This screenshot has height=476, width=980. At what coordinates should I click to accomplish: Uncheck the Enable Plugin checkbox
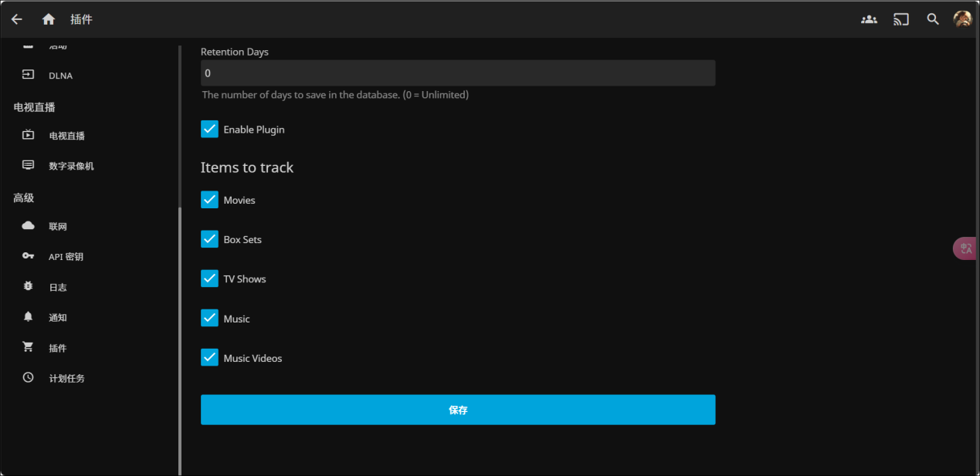pos(210,130)
